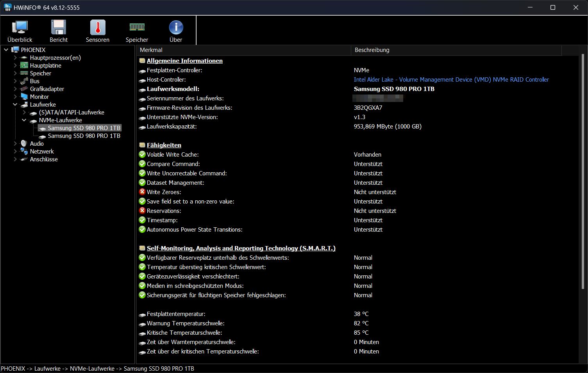Click the Merkmal column header
This screenshot has width=588, height=373.
243,50
